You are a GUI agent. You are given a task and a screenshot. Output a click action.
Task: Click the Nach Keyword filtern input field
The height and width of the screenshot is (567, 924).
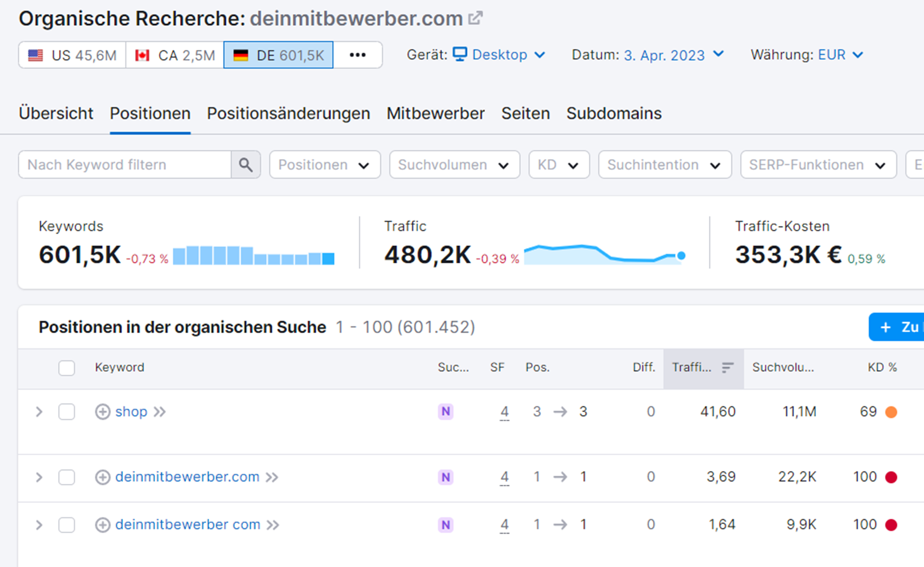[x=125, y=165]
